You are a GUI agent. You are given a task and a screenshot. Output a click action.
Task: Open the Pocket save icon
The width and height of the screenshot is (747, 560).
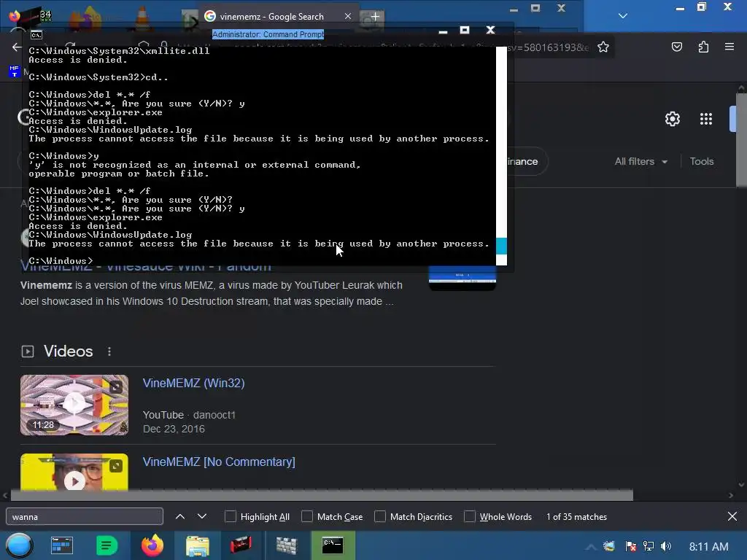pos(676,47)
